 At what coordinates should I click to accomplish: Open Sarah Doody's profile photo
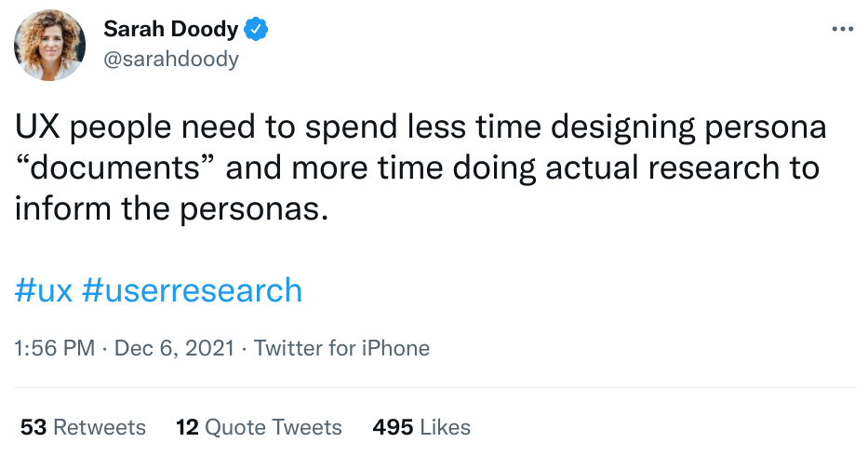pyautogui.click(x=50, y=45)
